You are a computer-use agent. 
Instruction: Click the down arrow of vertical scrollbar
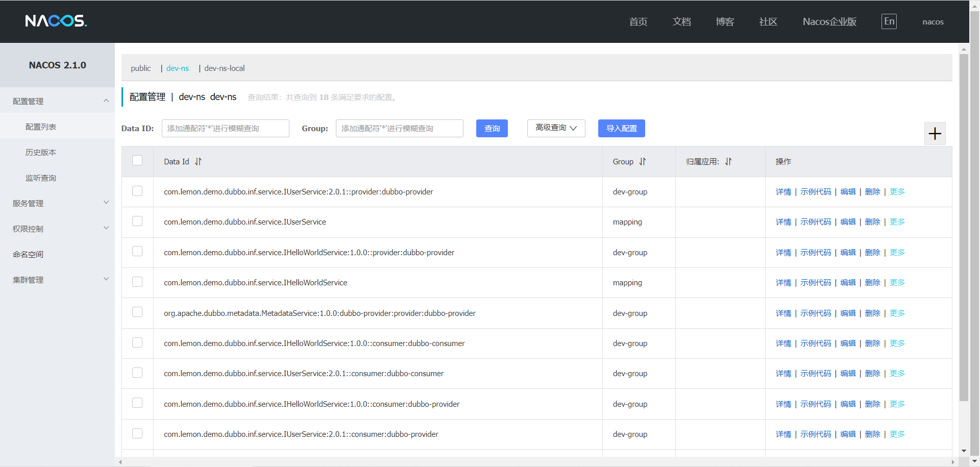coord(964,451)
